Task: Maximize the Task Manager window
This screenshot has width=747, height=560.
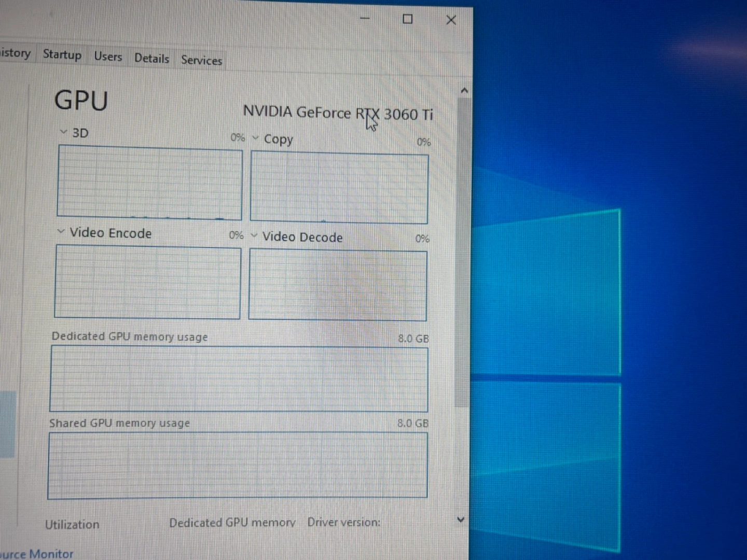Action: [x=408, y=19]
